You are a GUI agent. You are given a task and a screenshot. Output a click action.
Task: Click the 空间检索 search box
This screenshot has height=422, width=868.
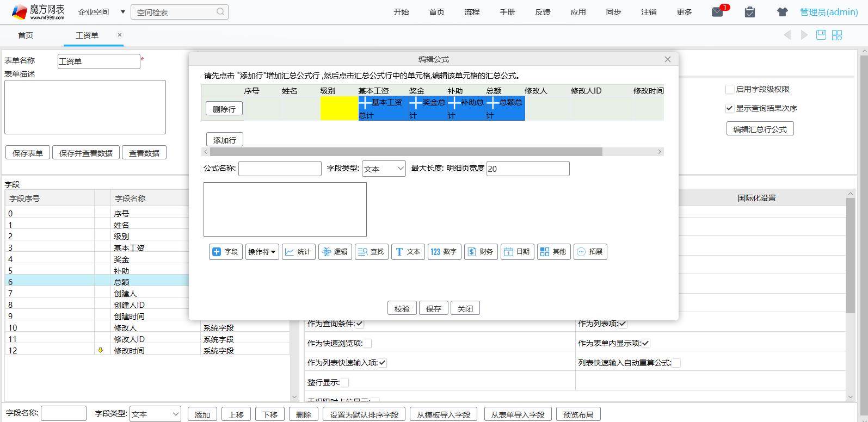click(180, 12)
